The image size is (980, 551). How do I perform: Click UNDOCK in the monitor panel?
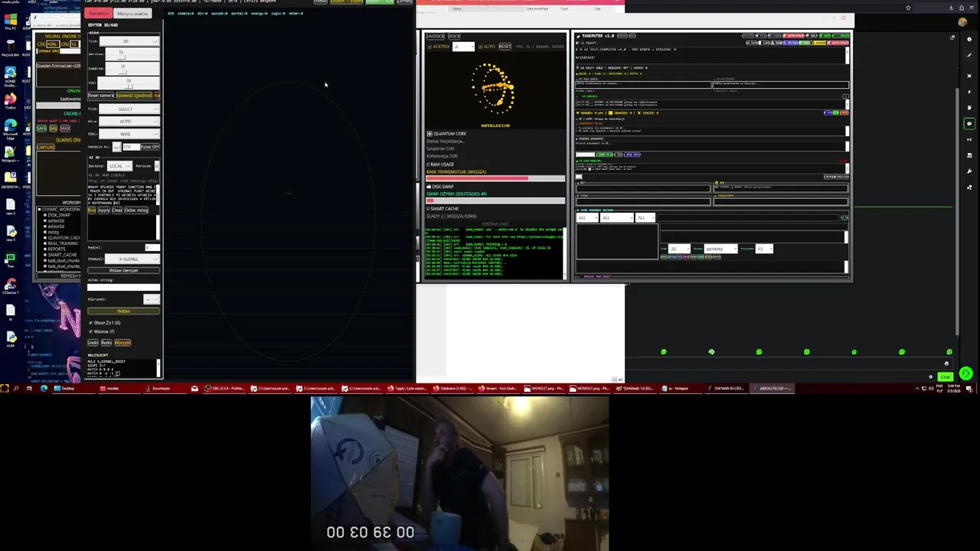point(435,36)
